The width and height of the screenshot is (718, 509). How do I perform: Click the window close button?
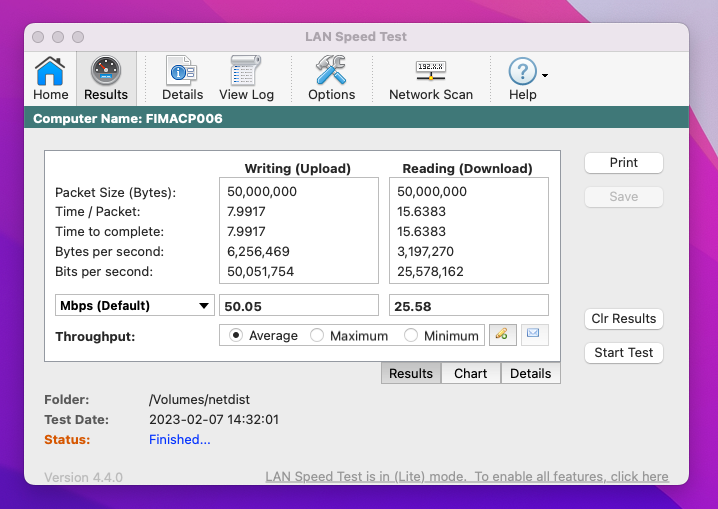(x=38, y=37)
